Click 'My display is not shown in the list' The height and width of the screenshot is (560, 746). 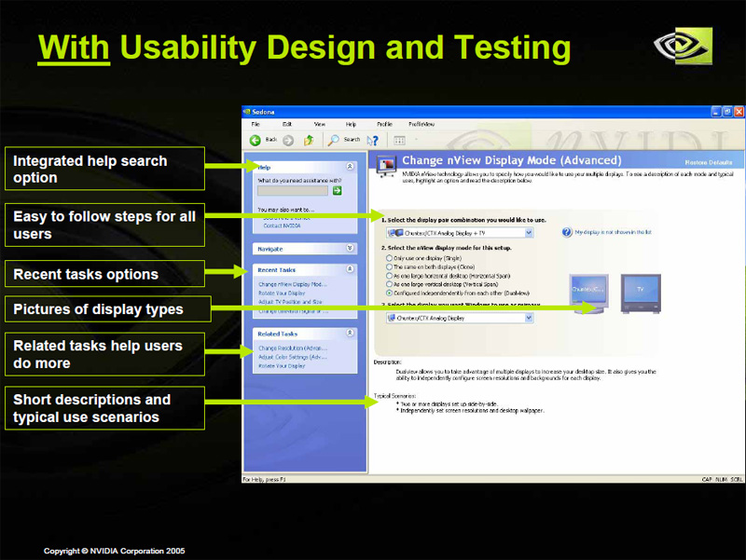point(613,232)
